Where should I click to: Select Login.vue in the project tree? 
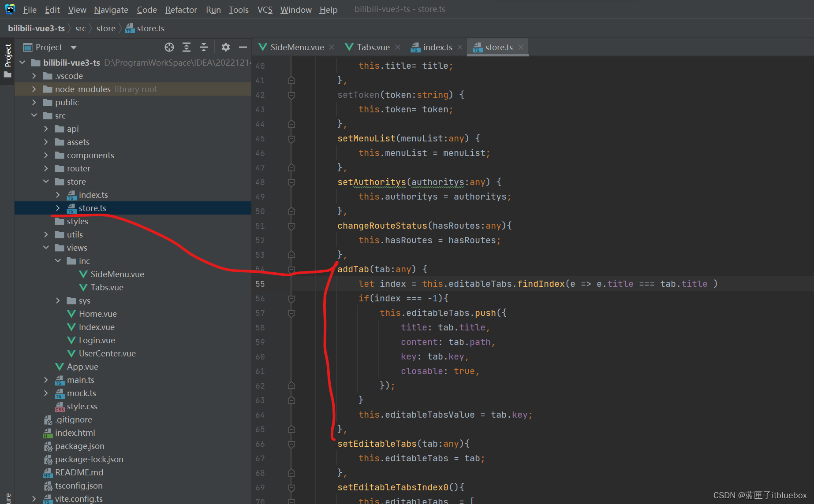[97, 340]
